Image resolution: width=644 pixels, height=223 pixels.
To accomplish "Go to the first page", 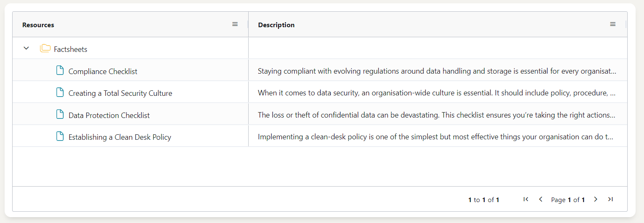I will click(x=526, y=200).
